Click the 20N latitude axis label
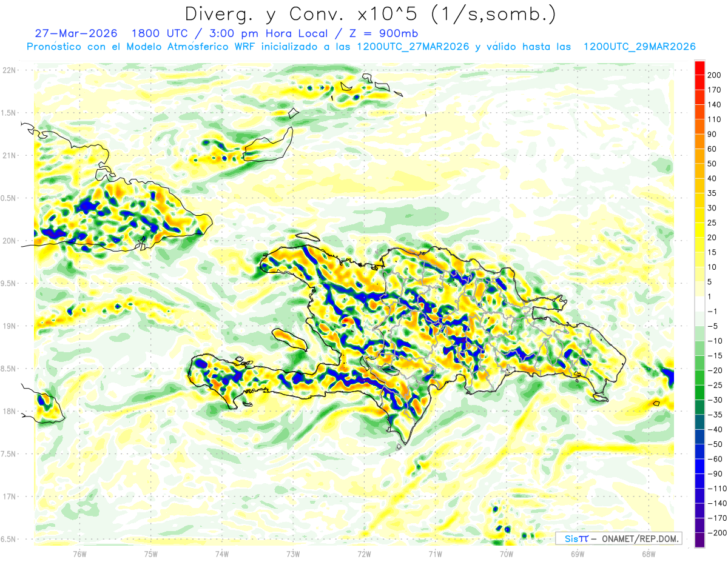 click(x=8, y=241)
